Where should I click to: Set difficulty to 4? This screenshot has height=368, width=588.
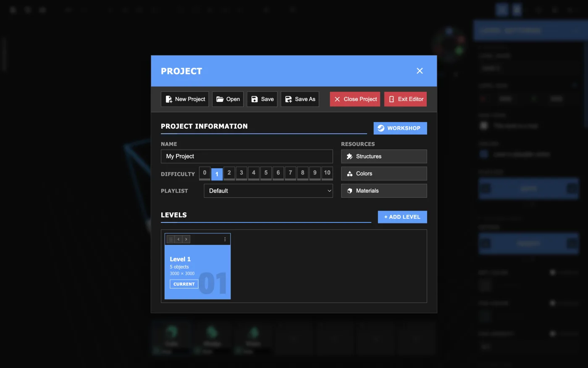[254, 173]
